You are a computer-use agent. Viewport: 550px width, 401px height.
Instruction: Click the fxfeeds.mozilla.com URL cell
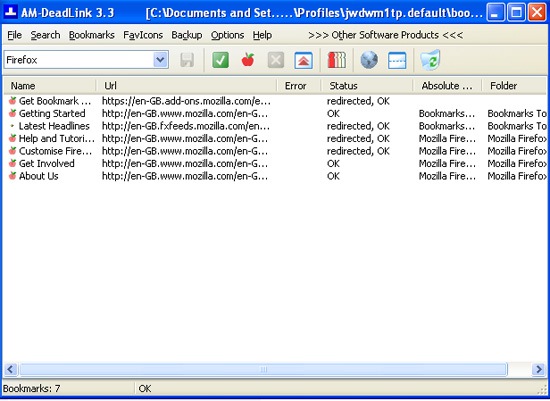(x=186, y=126)
